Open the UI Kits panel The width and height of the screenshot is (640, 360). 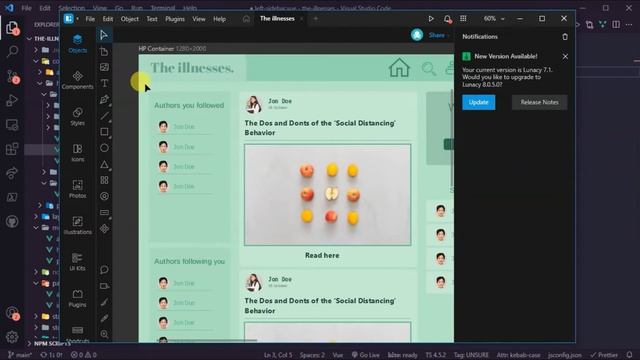pyautogui.click(x=78, y=262)
